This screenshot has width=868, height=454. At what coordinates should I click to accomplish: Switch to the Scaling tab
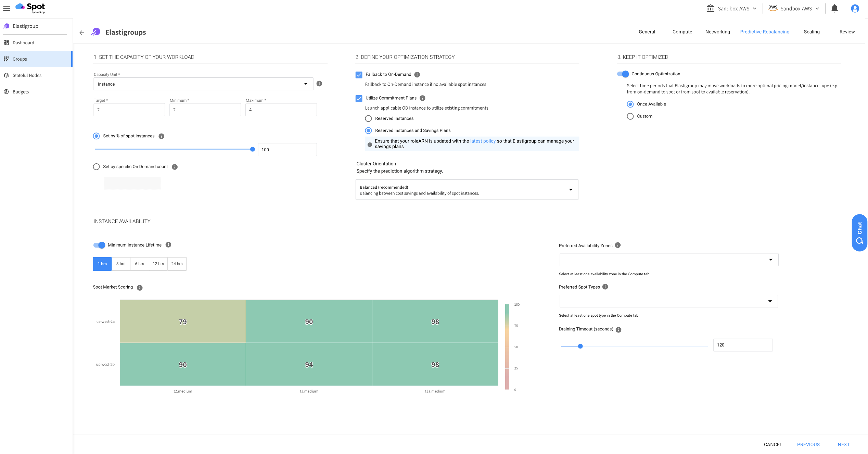coord(811,31)
